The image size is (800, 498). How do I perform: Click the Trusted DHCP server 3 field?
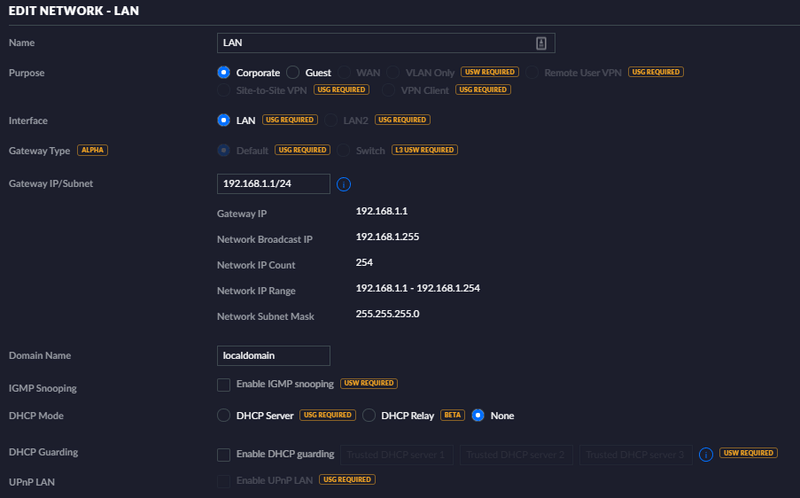tap(635, 454)
